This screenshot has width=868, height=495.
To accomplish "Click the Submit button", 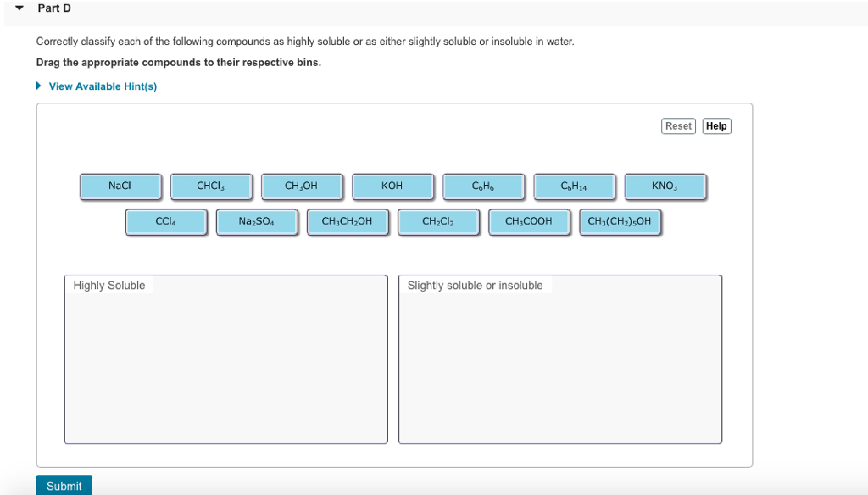I will point(64,485).
